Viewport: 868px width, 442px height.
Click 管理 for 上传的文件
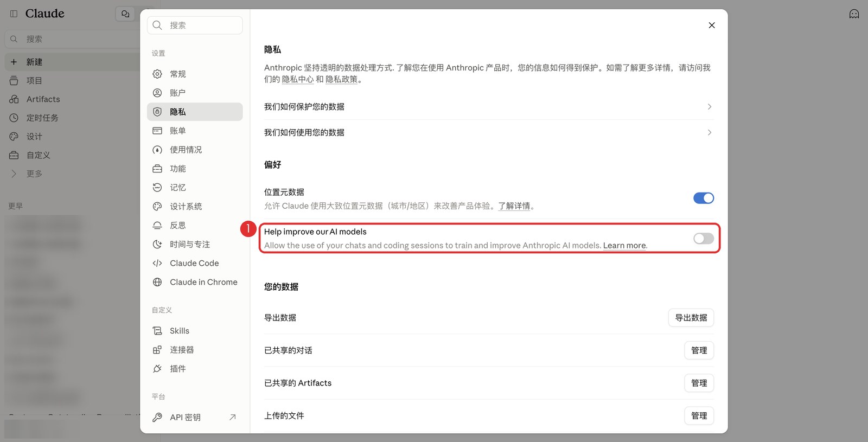pos(699,415)
